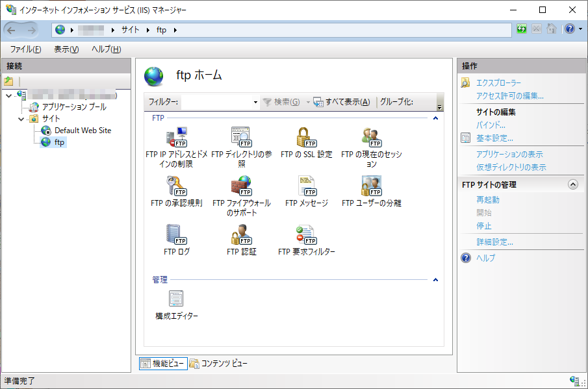This screenshot has height=389, width=588.
Task: Click 検索(G) button in filter bar
Action: pyautogui.click(x=281, y=102)
